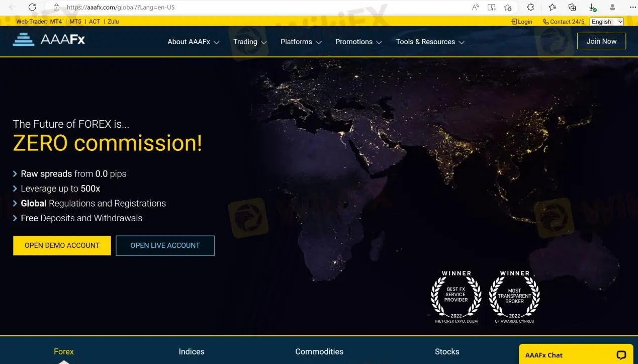This screenshot has height=364, width=638.
Task: Expand the Trading menu chevron
Action: 262,42
